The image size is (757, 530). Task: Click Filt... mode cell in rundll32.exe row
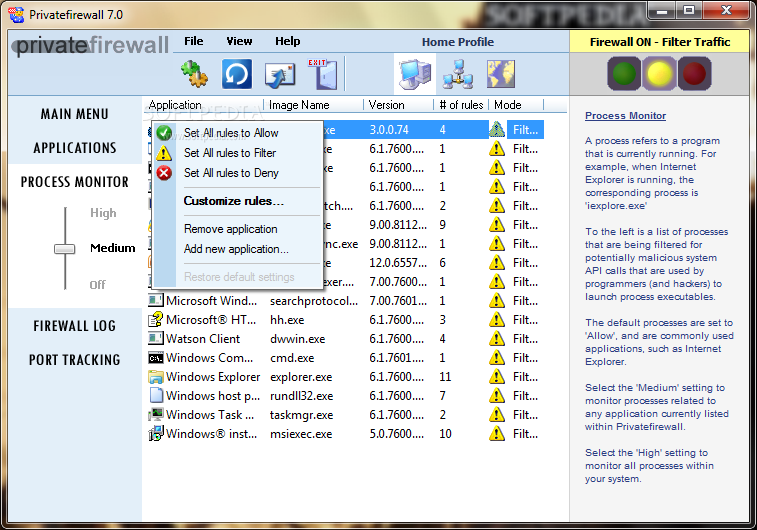pos(525,396)
